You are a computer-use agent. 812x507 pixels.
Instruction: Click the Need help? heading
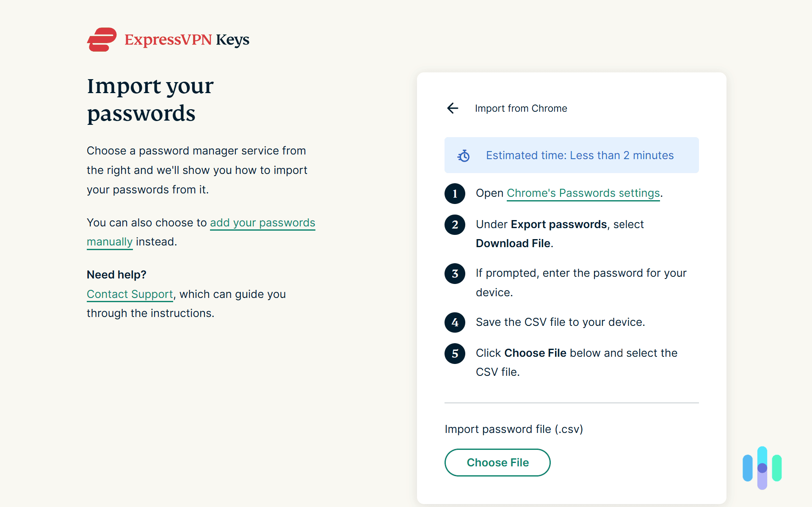tap(116, 274)
